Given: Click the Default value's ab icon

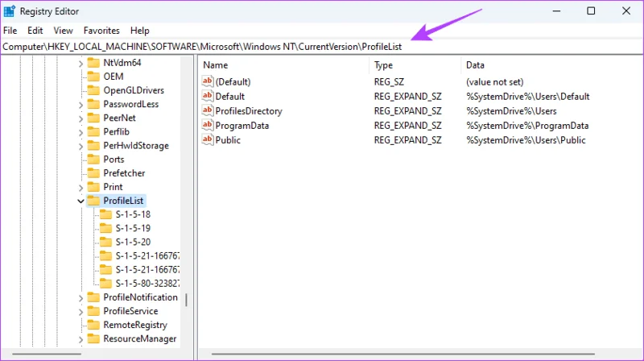Looking at the screenshot, I should pyautogui.click(x=208, y=96).
